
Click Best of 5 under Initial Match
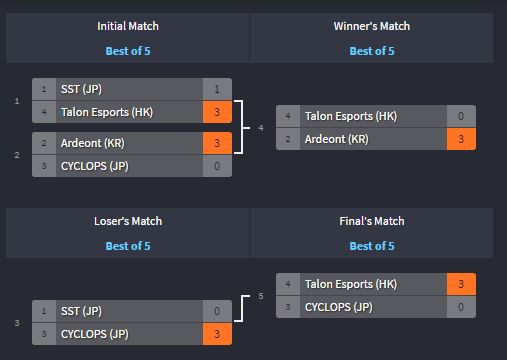click(x=128, y=51)
